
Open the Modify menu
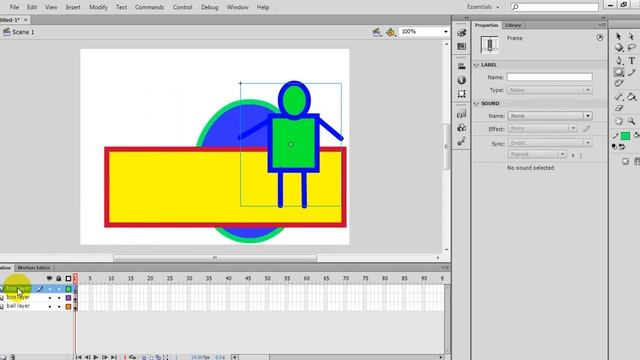pos(98,7)
